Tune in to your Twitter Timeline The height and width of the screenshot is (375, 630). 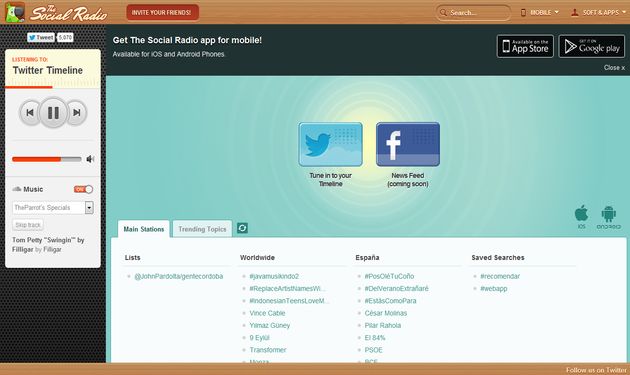[330, 144]
